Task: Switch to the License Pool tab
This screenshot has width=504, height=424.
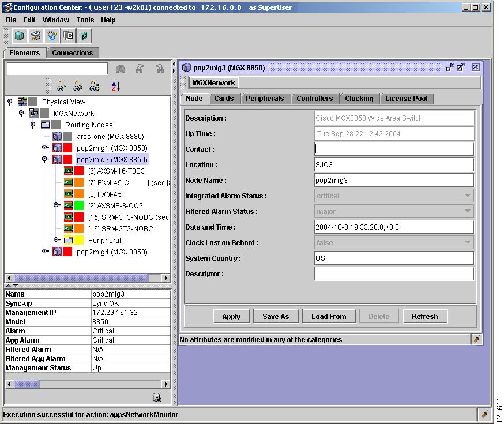Action: pos(407,99)
